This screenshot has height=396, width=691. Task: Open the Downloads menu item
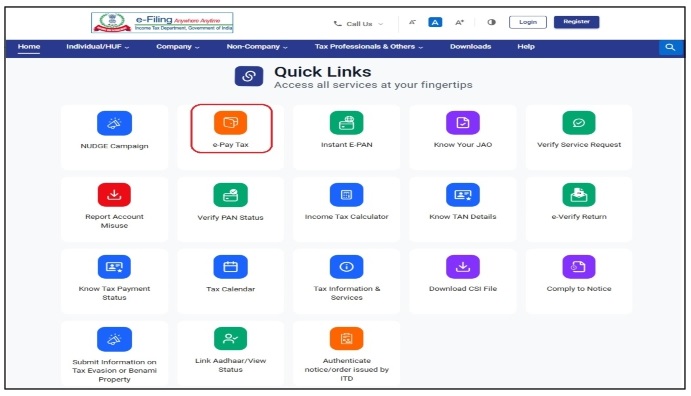[x=470, y=46]
